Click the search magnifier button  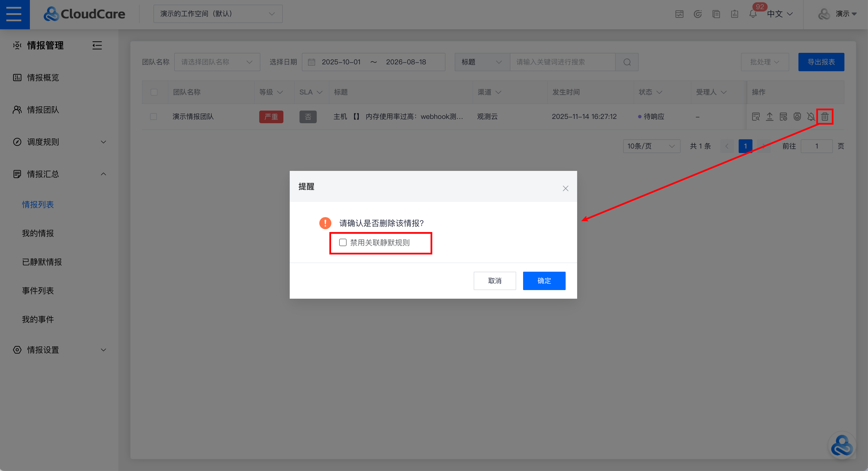coord(627,62)
